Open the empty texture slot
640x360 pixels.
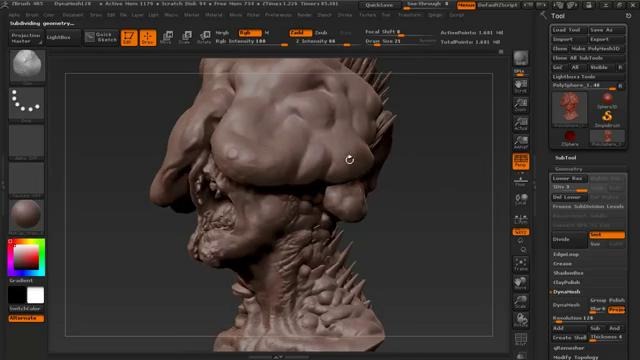click(x=27, y=179)
